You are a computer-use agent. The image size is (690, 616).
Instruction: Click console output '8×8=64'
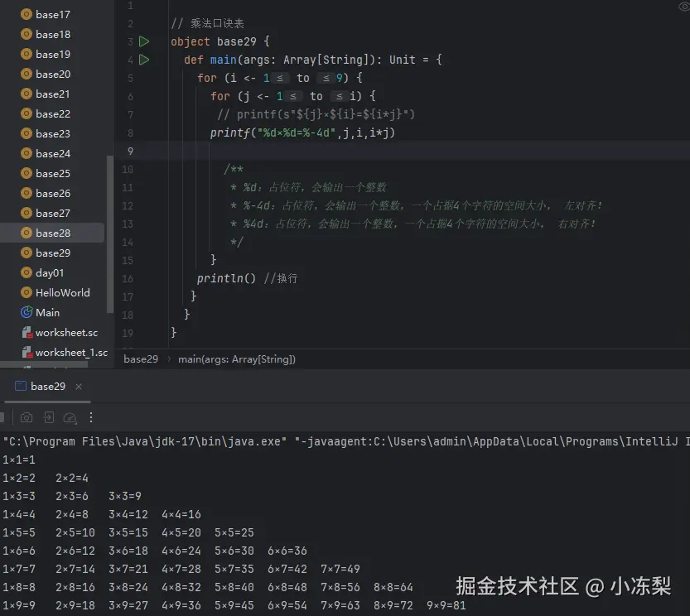393,587
